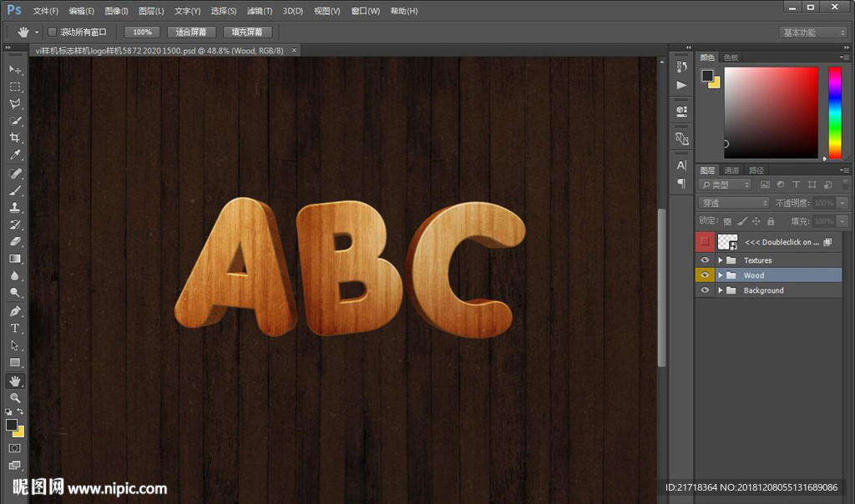855x504 pixels.
Task: Expand the Background group
Action: click(x=721, y=290)
